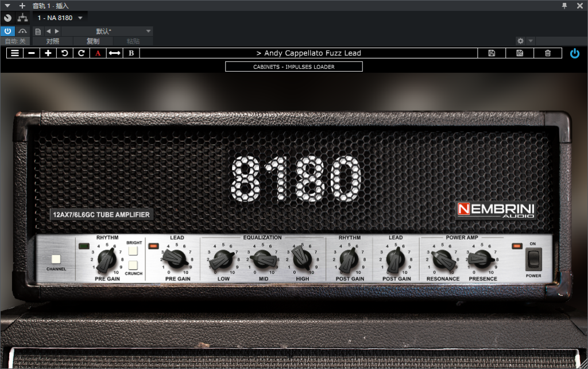Click the Rhythm PRE GAIN knob
This screenshot has height=369, width=588.
[x=107, y=259]
